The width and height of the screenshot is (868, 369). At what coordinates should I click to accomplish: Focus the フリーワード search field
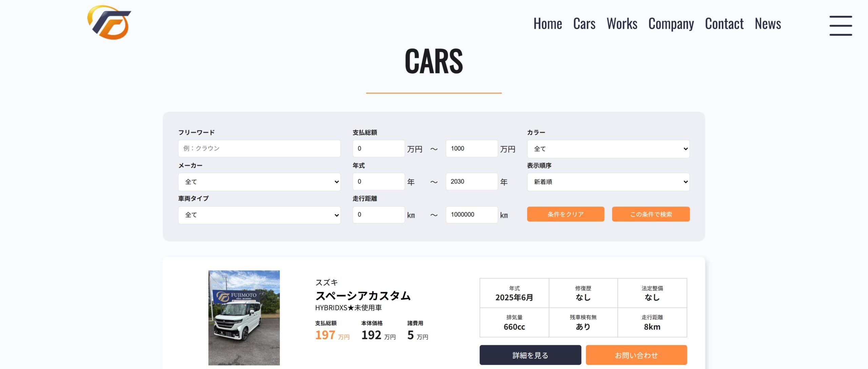(x=259, y=149)
